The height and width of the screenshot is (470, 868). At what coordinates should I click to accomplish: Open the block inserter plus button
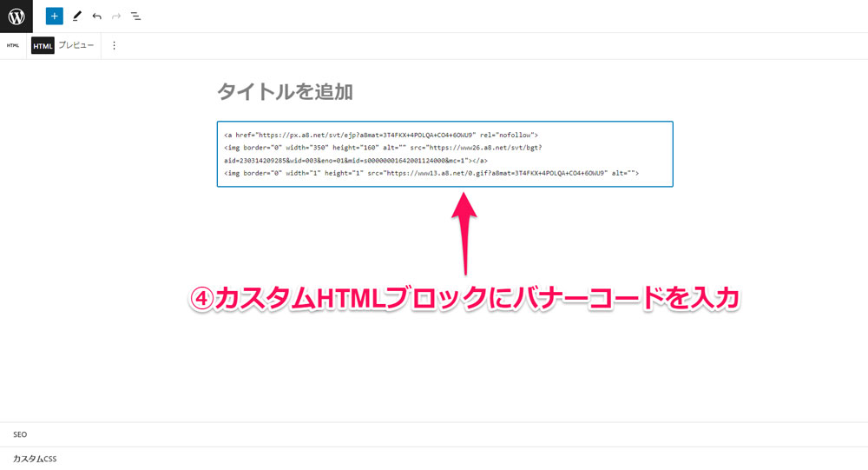[x=55, y=16]
